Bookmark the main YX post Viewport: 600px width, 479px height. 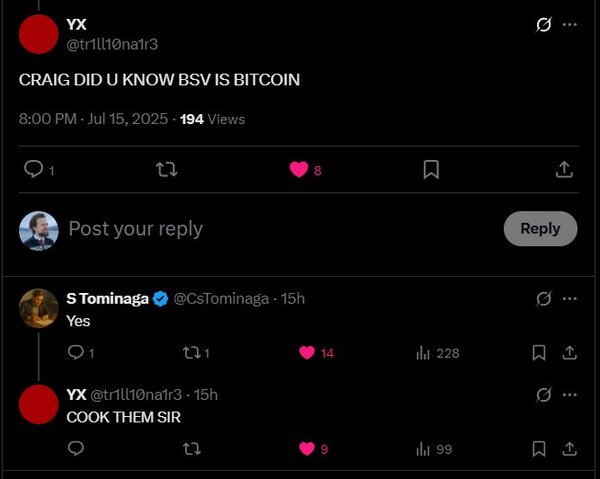point(431,169)
